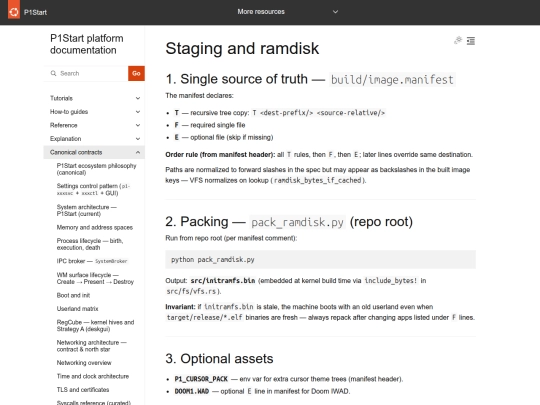This screenshot has height=405, width=540.
Task: Open Userland matrix page
Action: point(77,309)
